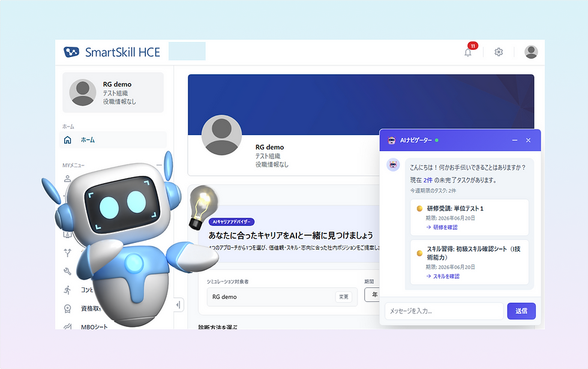588x369 pixels.
Task: Click the large profile avatar on the banner
Action: tap(221, 135)
